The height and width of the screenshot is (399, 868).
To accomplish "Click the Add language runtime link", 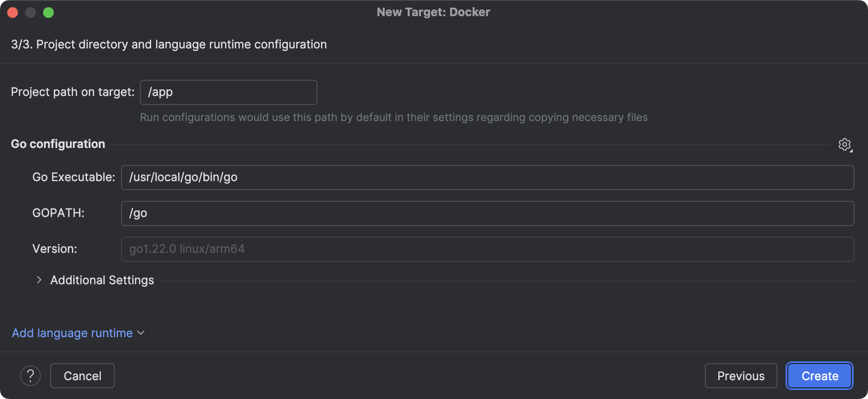I will pyautogui.click(x=72, y=333).
